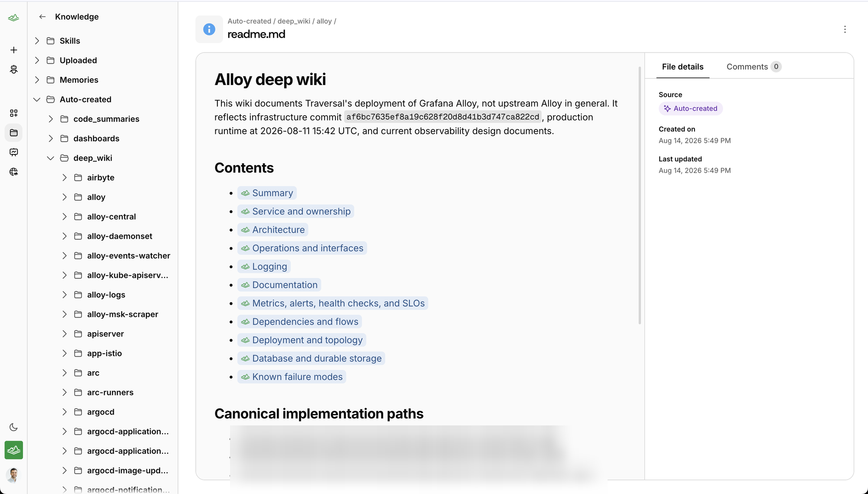Select the argocd folder icon
The image size is (868, 494).
[x=78, y=412]
